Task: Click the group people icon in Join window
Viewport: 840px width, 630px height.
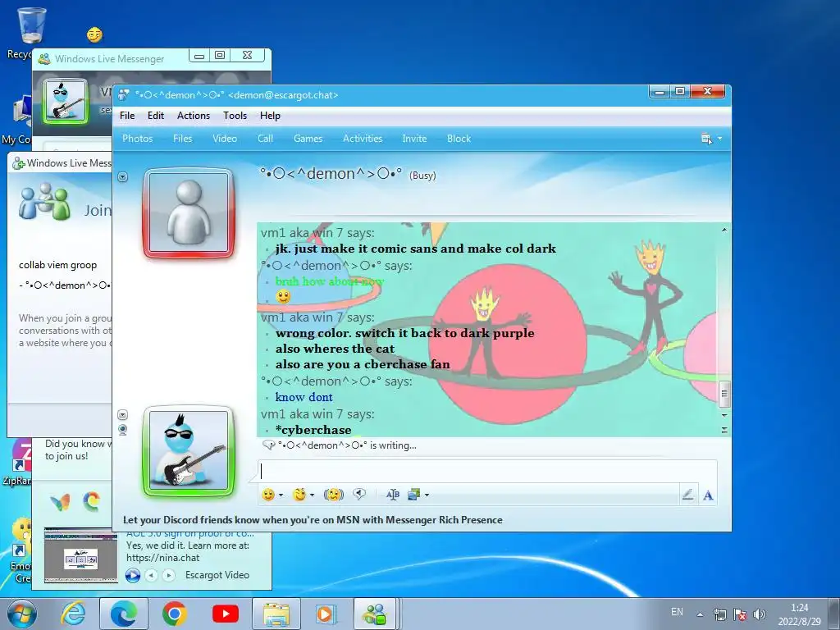Action: [x=44, y=202]
